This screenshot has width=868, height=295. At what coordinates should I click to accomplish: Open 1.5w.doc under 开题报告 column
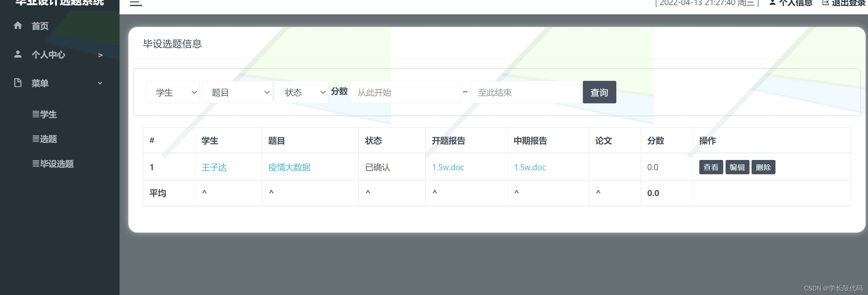pyautogui.click(x=448, y=167)
